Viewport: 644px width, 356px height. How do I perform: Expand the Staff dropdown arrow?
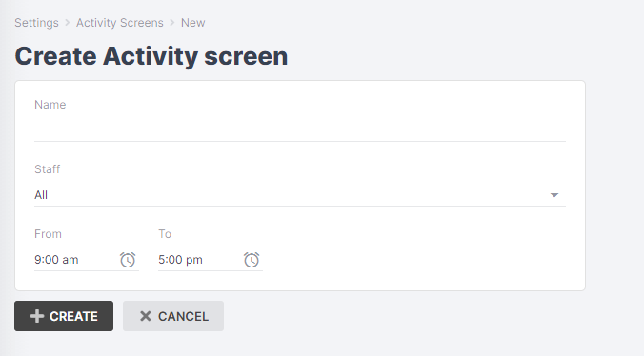(x=554, y=195)
